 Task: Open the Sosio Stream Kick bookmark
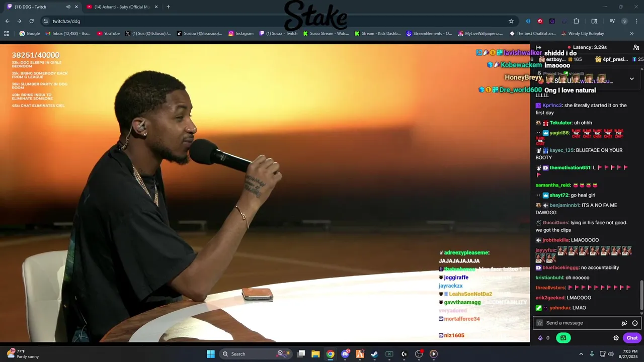[326, 34]
